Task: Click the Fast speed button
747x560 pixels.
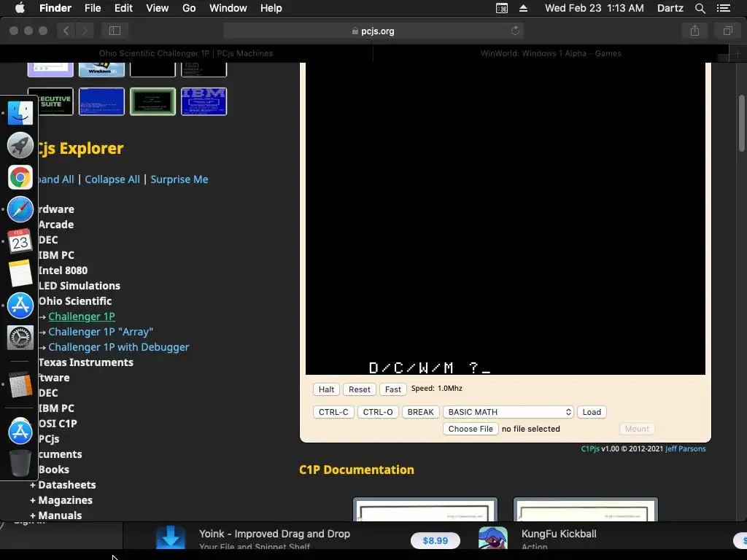Action: (393, 389)
